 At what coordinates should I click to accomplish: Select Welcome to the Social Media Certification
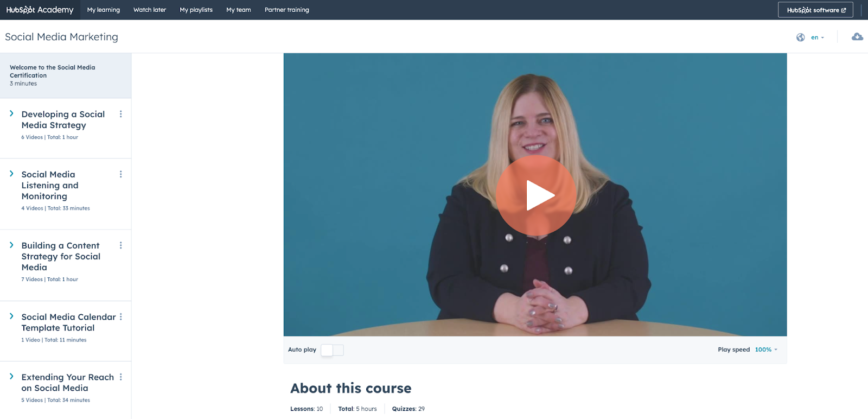pos(66,75)
